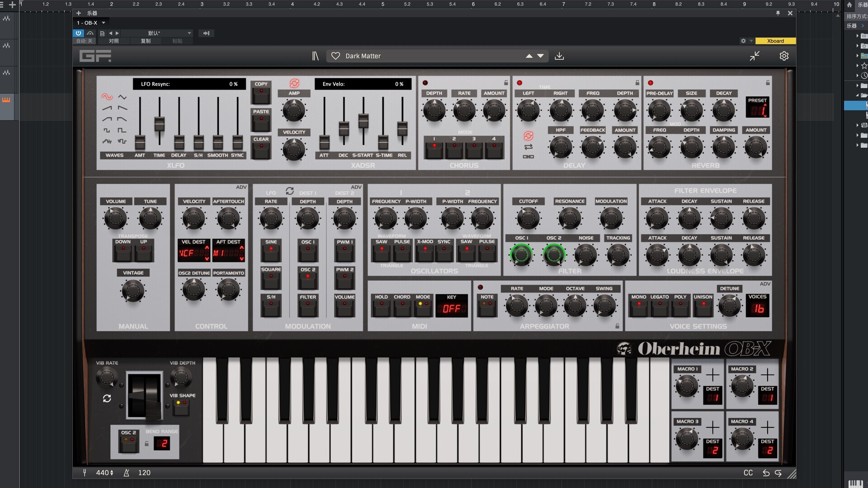Open the CC MIDI mapping control
The width and height of the screenshot is (868, 488).
(x=748, y=473)
